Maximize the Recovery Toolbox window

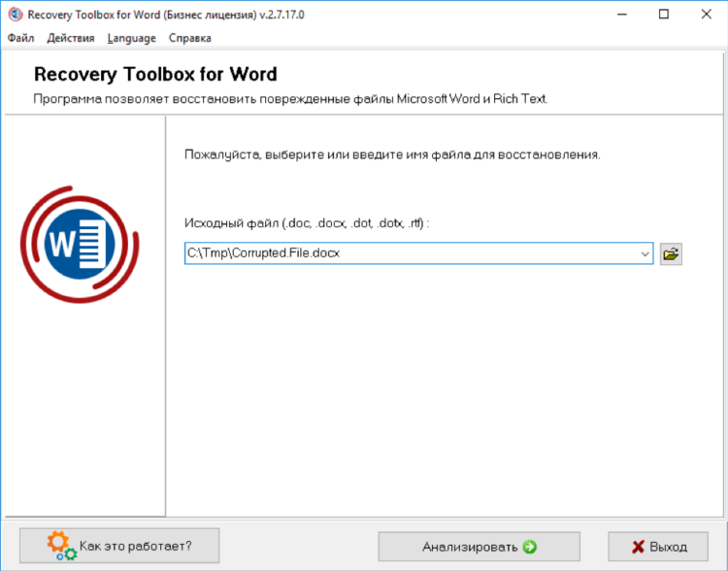tap(664, 15)
